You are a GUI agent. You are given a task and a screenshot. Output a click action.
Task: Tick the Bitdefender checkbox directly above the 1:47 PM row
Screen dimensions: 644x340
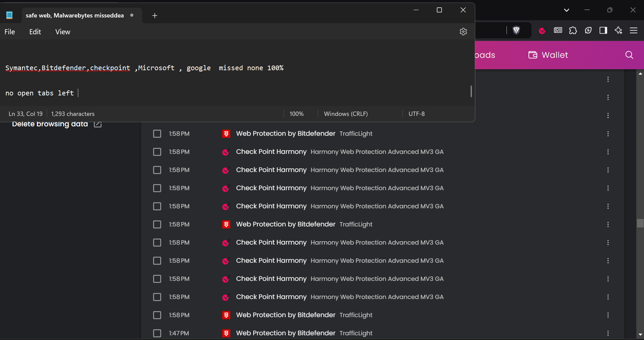tap(157, 315)
